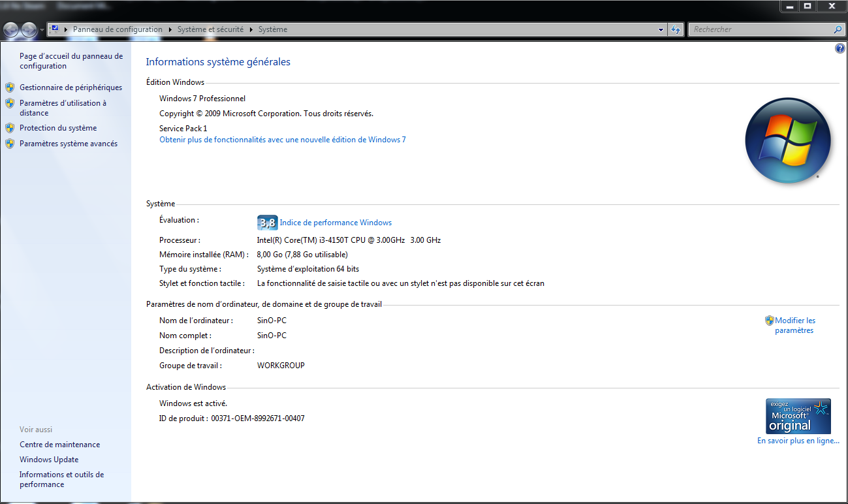Click the Intel Core i3-4150T processor value
Viewport: 848px width, 504px height.
coord(349,240)
